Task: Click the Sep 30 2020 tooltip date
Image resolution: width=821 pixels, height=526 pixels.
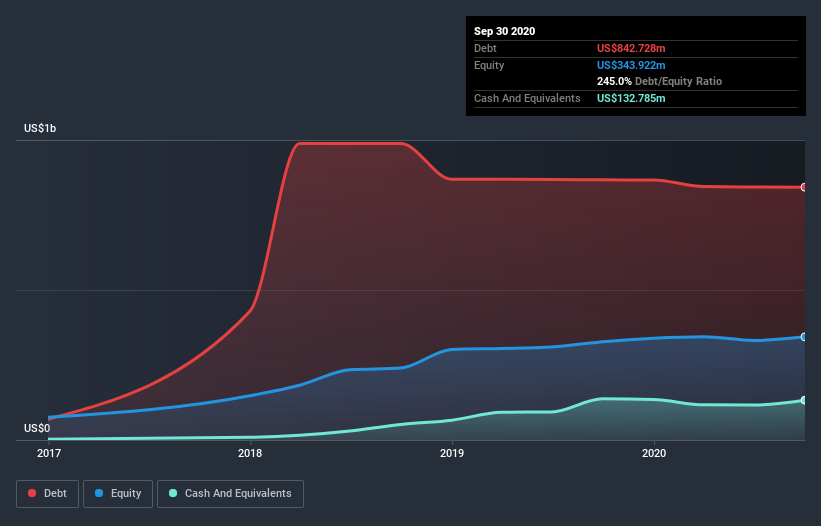Action: 505,31
